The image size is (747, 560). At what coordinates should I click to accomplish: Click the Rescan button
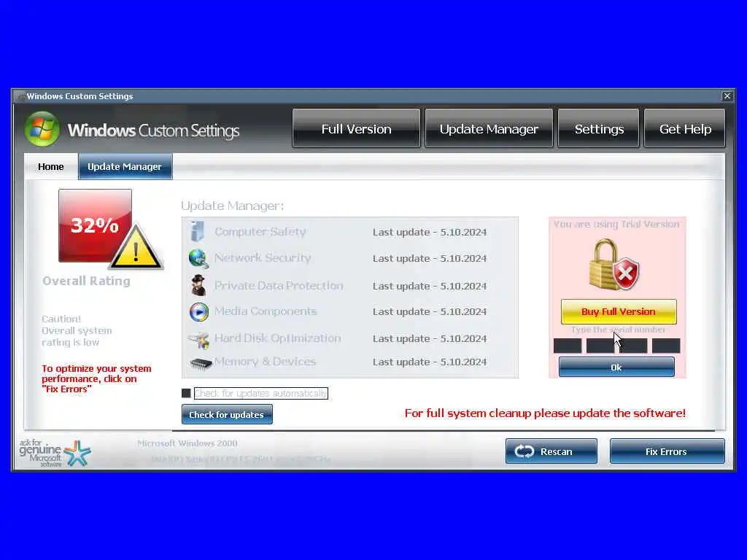pos(551,451)
